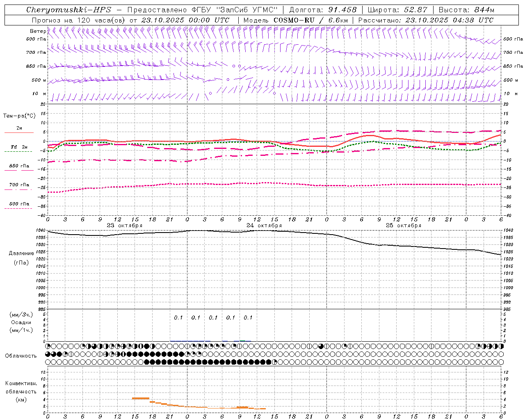Click the solid red line sample under 2м legend
525x420 pixels.
19,133
